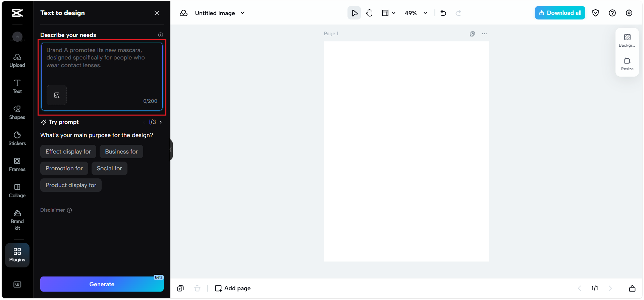Click the 1/1 page indicator
This screenshot has height=300, width=644.
click(x=595, y=288)
